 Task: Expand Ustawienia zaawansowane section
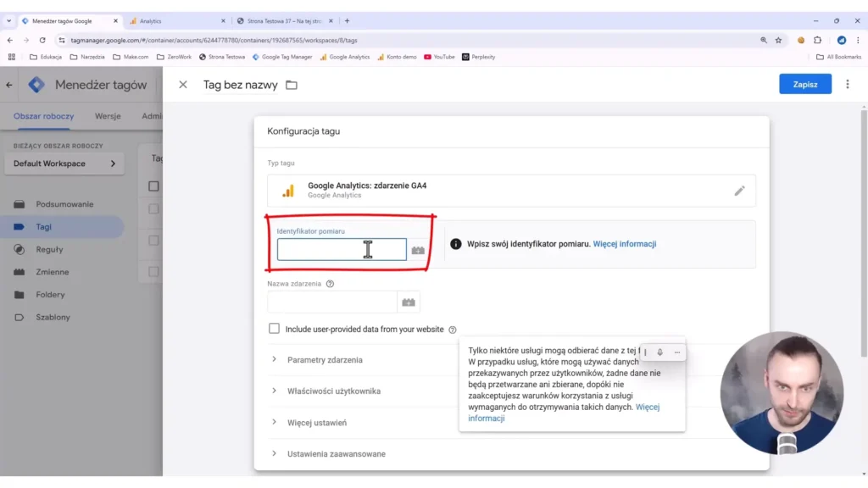[336, 454]
